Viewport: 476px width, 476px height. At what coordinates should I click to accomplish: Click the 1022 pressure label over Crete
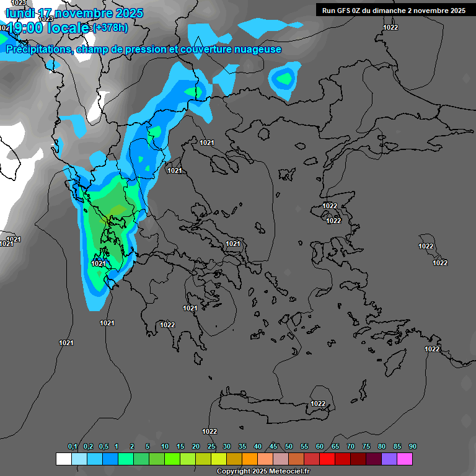318,403
